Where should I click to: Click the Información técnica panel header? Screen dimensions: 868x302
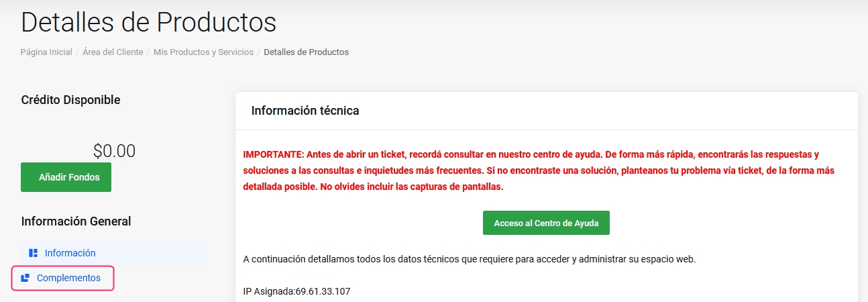point(305,111)
